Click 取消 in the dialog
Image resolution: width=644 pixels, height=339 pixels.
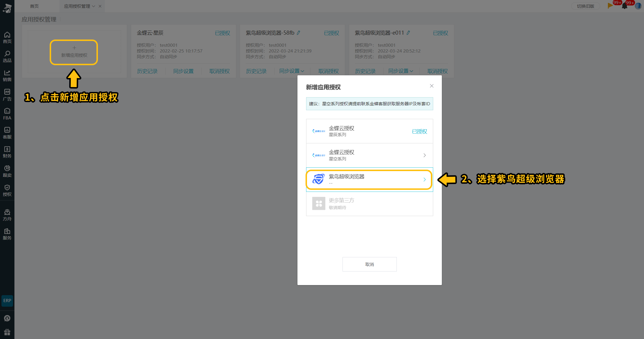(370, 264)
